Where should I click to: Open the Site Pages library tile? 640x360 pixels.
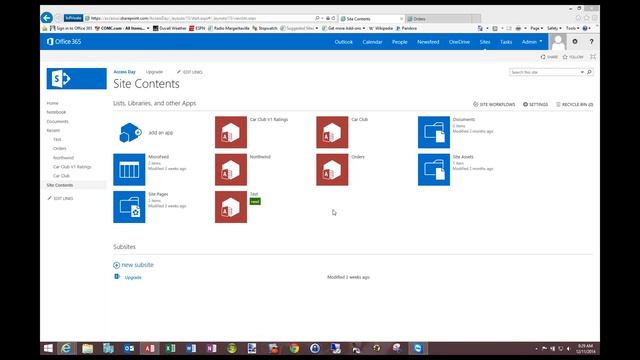click(129, 207)
